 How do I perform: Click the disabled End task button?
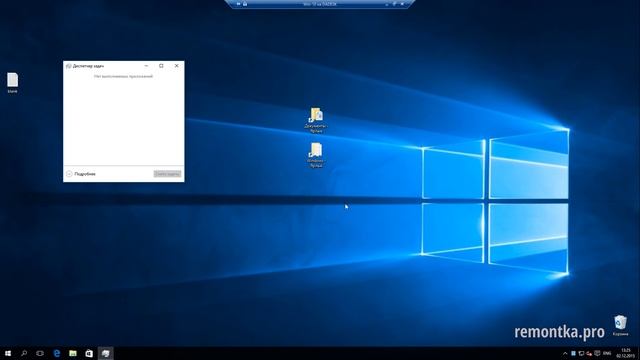(x=167, y=174)
